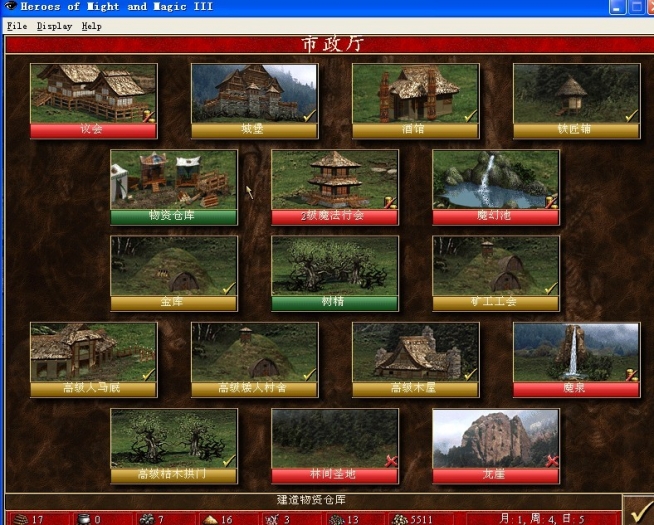The width and height of the screenshot is (654, 525).
Task: Click the built checkmark on 矿工工会
Action: point(551,288)
